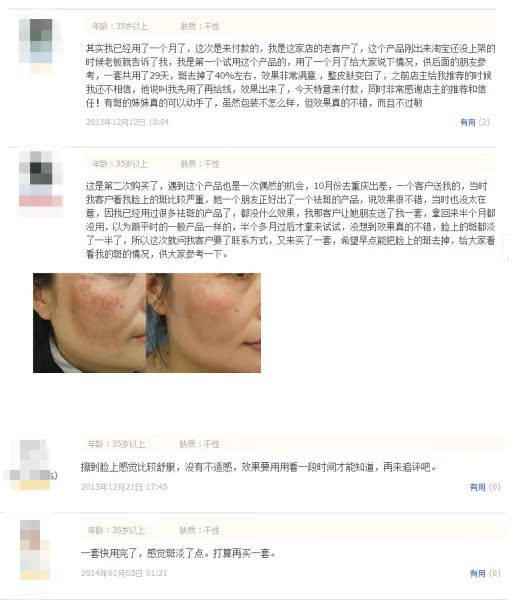Click the timestamp 2014年01月03日 01:21
Viewport: 516px width, 601px height.
coord(124,573)
